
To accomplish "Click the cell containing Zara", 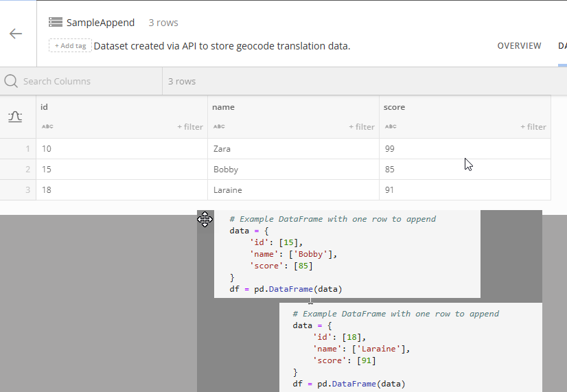I will pos(293,148).
